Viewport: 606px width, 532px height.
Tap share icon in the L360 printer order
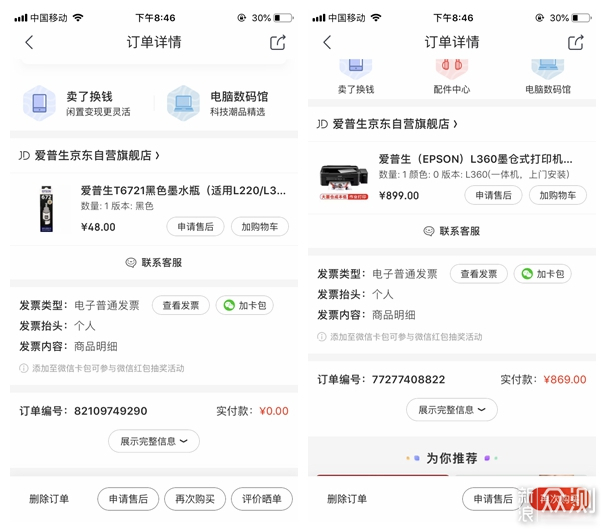[575, 42]
